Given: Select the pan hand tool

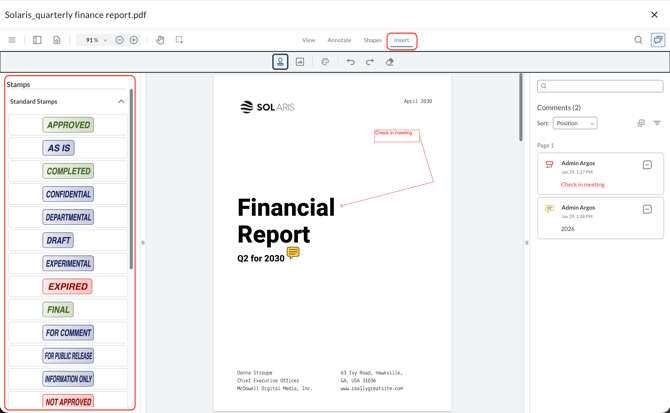Looking at the screenshot, I should tap(160, 40).
